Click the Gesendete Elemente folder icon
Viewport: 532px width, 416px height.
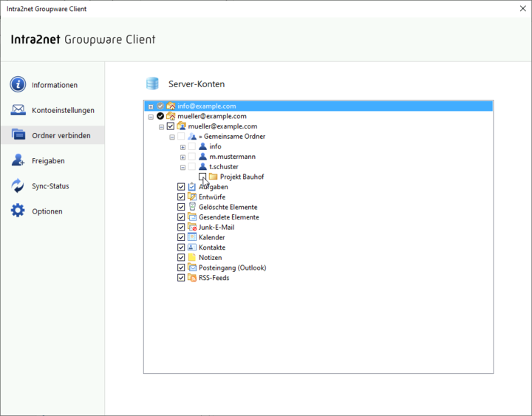192,216
